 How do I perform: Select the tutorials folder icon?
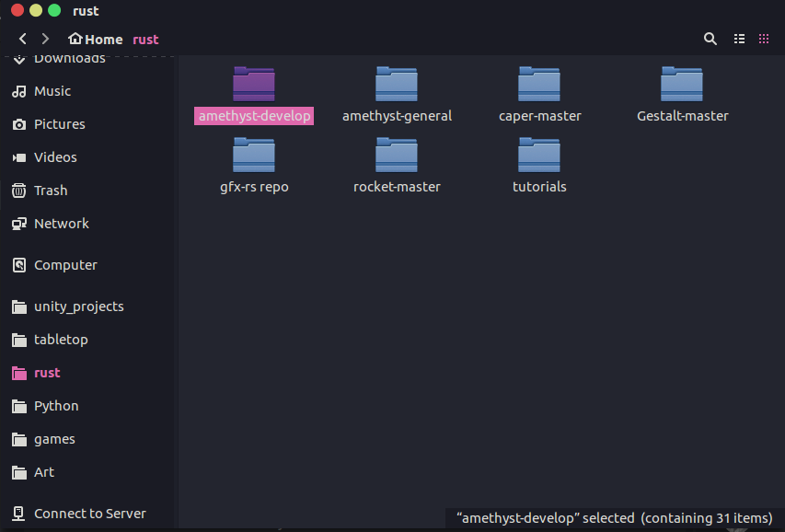(x=539, y=156)
